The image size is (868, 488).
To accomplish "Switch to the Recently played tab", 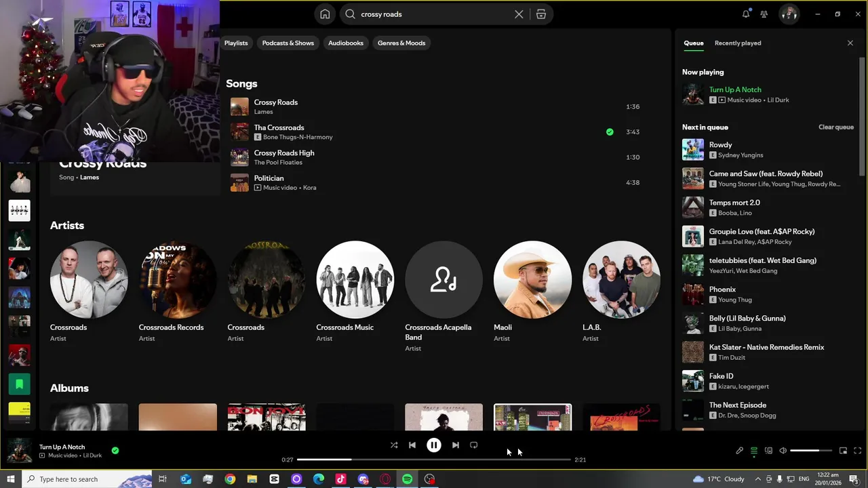I will [x=738, y=43].
